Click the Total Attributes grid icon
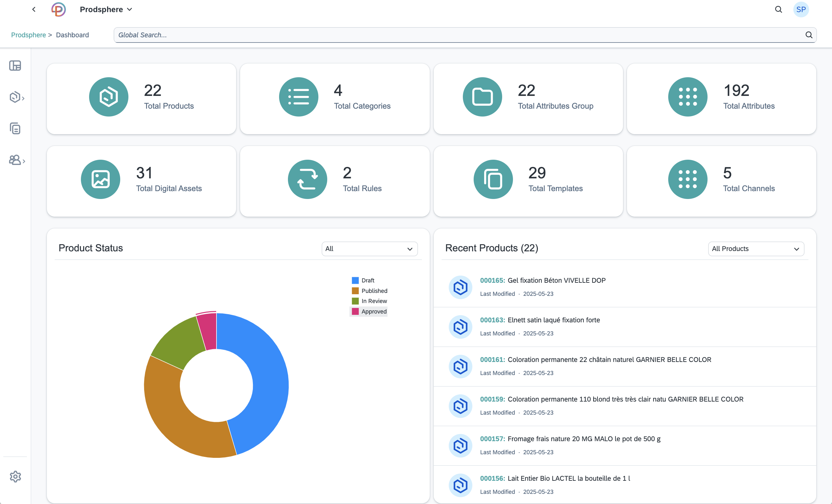The width and height of the screenshot is (832, 504). tap(688, 97)
